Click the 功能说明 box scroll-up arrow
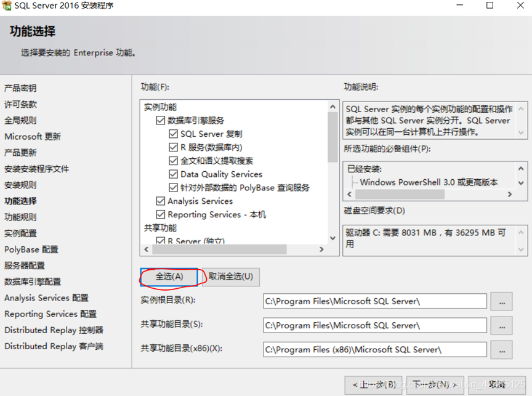The image size is (532, 396). pyautogui.click(x=521, y=108)
